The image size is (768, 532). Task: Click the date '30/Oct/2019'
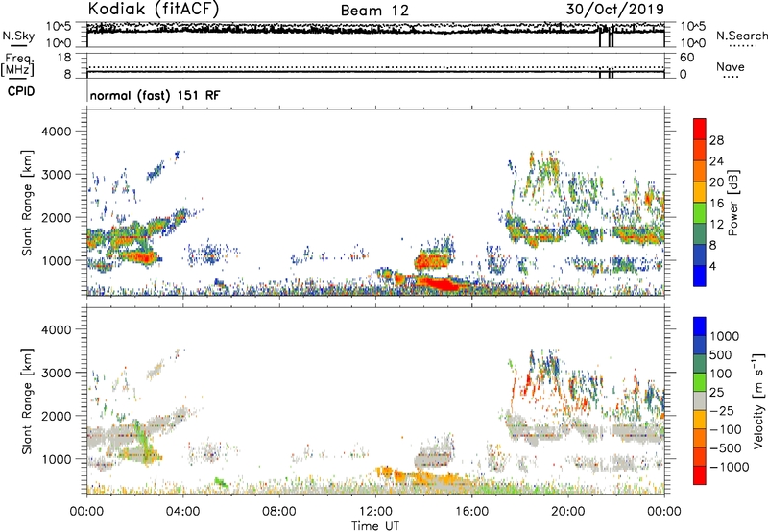pyautogui.click(x=615, y=10)
